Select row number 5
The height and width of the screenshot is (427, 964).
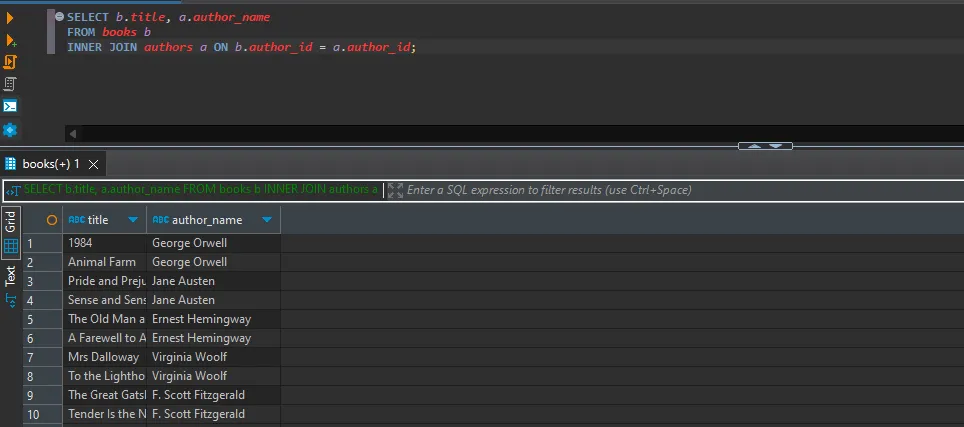tap(42, 319)
